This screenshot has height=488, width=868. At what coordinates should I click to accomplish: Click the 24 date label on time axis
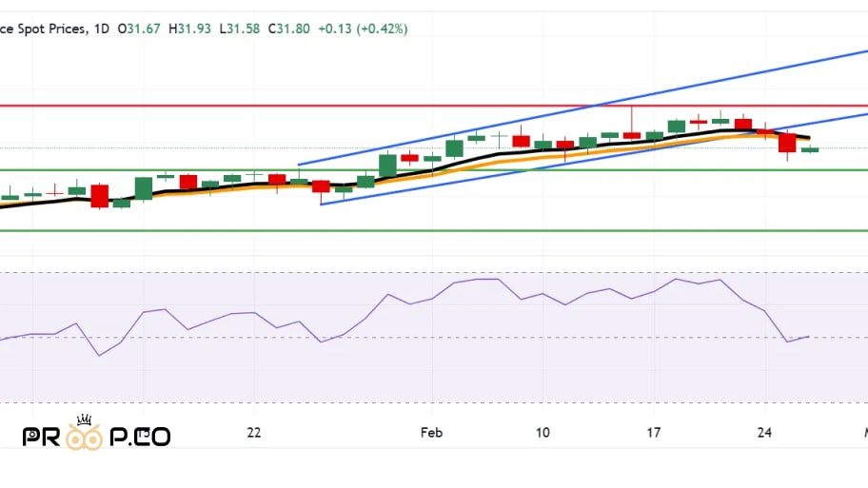(x=764, y=433)
